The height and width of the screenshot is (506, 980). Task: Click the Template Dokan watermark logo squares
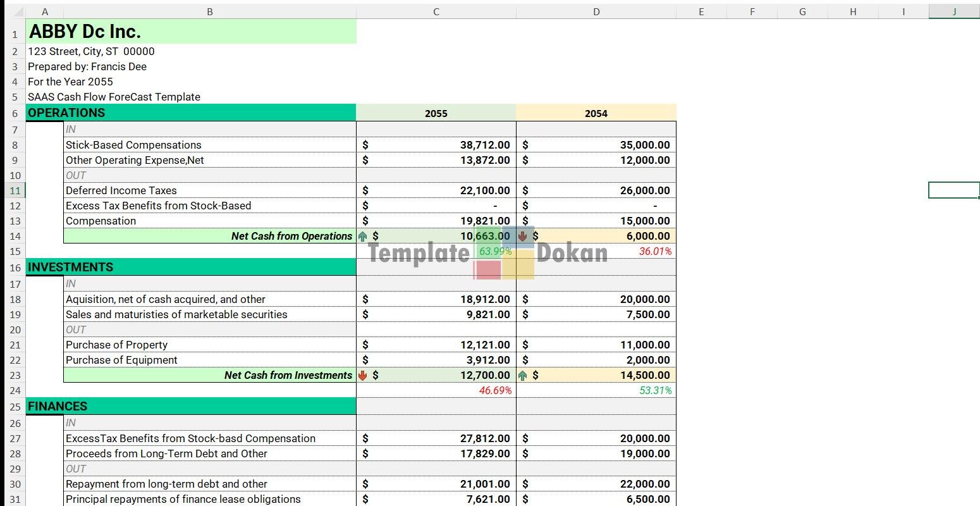coord(504,253)
